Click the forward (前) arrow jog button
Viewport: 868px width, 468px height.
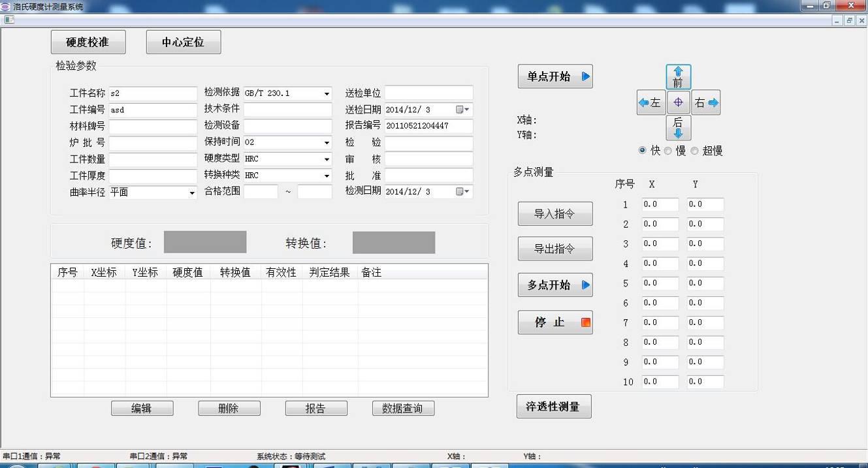[x=678, y=77]
